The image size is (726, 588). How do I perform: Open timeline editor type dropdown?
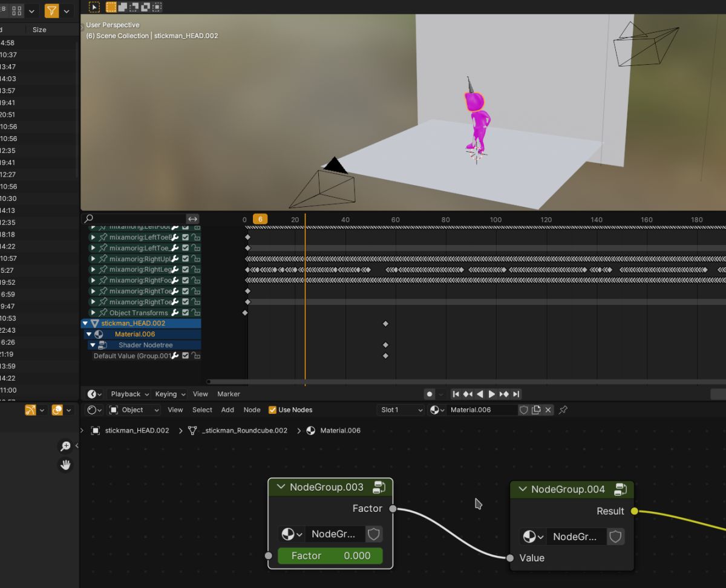click(x=94, y=394)
